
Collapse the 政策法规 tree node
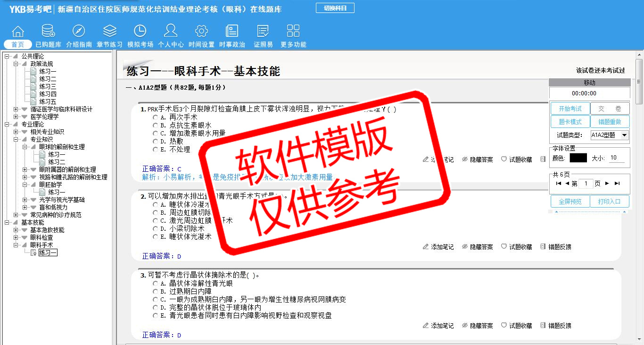click(16, 64)
